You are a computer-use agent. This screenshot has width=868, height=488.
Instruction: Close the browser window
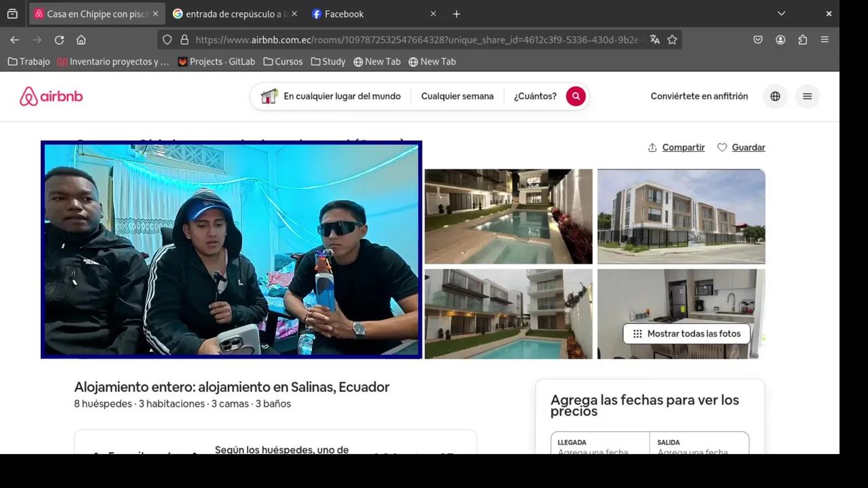[829, 14]
